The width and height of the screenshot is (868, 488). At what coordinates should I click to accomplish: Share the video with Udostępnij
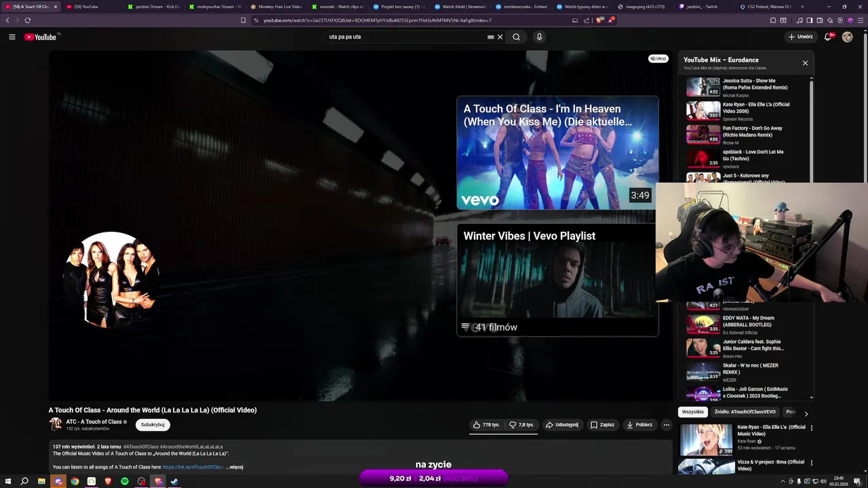562,425
